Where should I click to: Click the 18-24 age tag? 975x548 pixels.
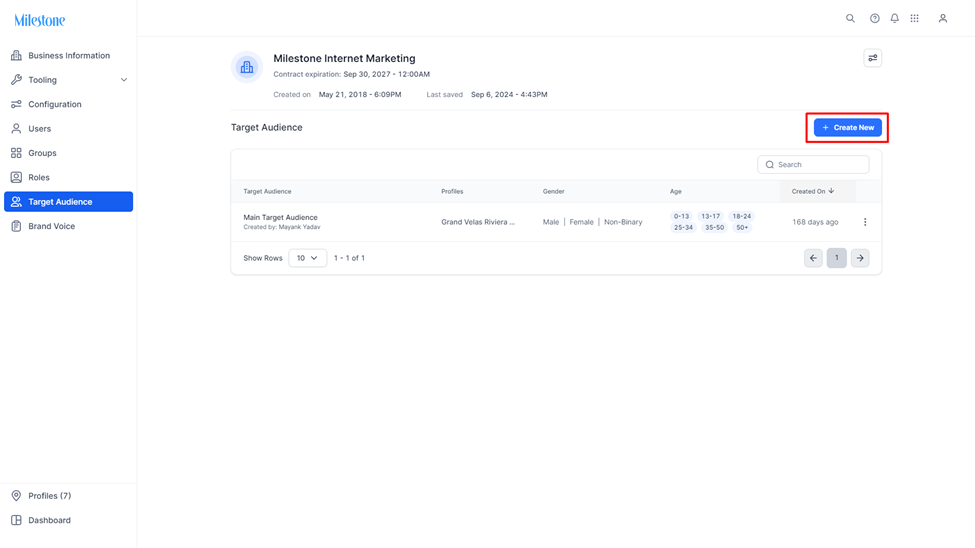(x=742, y=216)
